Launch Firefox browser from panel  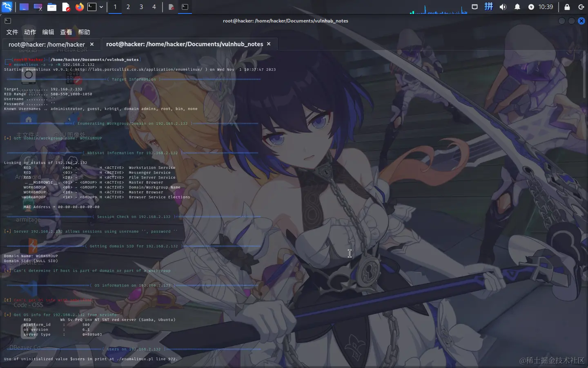click(x=79, y=7)
